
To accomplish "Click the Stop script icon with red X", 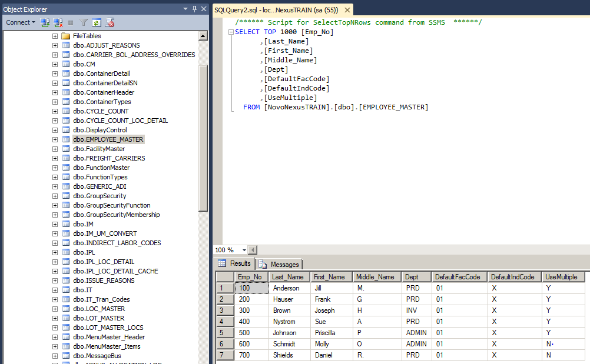I will [110, 22].
